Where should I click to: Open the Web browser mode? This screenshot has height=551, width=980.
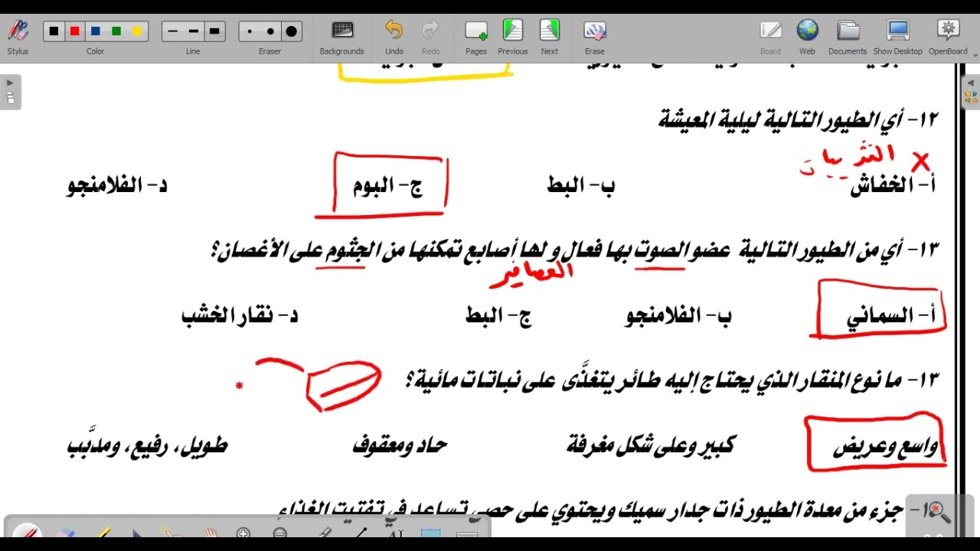[x=807, y=37]
